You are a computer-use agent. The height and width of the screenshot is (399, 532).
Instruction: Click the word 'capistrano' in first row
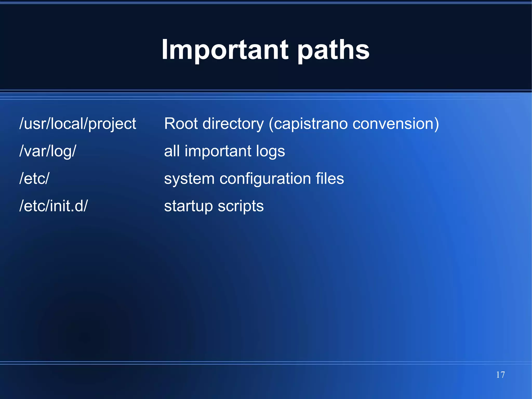point(311,124)
